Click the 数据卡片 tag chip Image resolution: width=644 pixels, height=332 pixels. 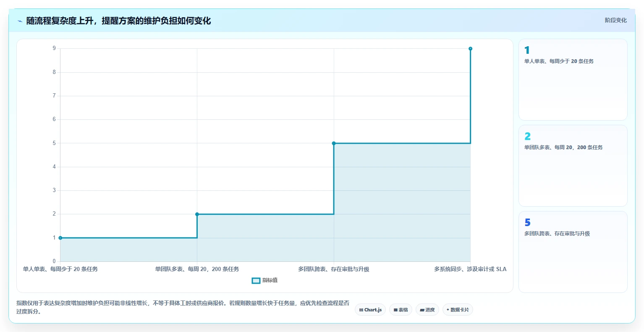tap(458, 310)
